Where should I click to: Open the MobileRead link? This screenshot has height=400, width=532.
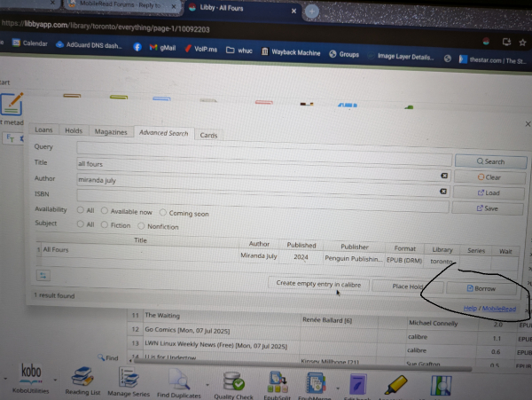[498, 309]
